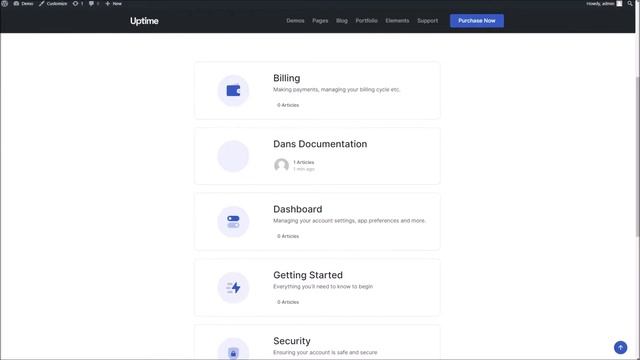Click the Billing wallet icon

[x=233, y=91]
